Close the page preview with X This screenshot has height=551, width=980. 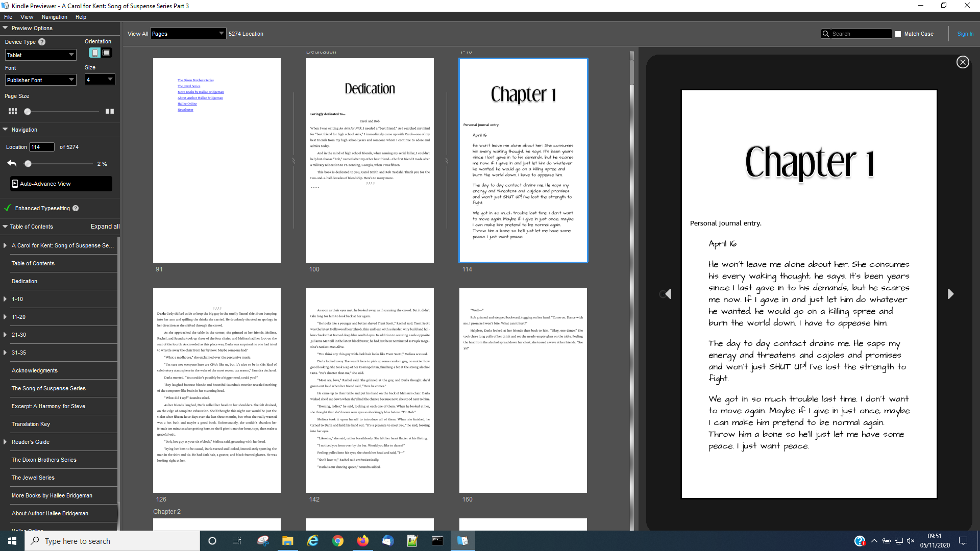click(962, 62)
